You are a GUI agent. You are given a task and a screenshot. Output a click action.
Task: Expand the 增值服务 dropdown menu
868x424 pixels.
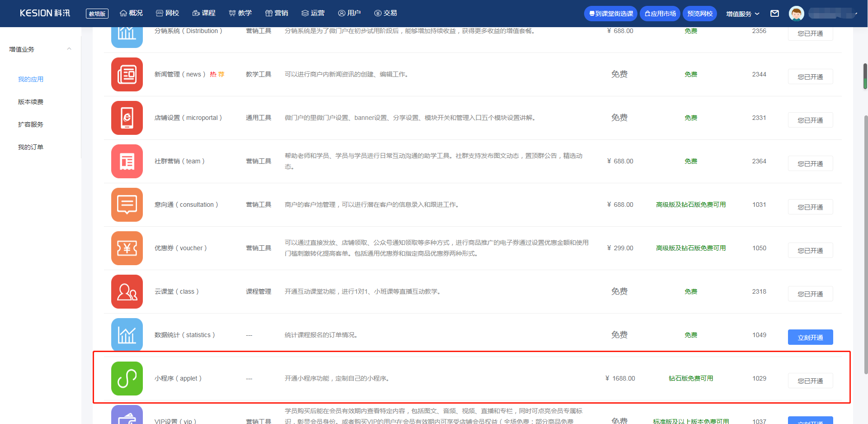click(742, 14)
